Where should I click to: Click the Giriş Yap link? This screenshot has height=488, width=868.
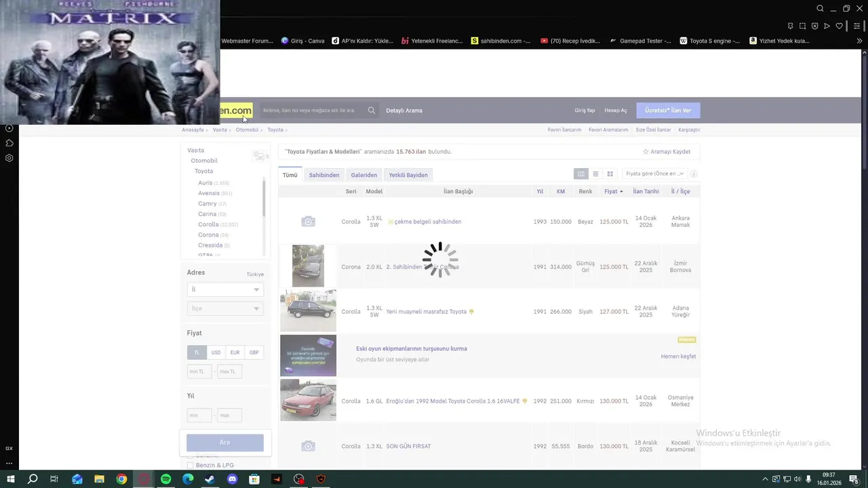(x=585, y=110)
